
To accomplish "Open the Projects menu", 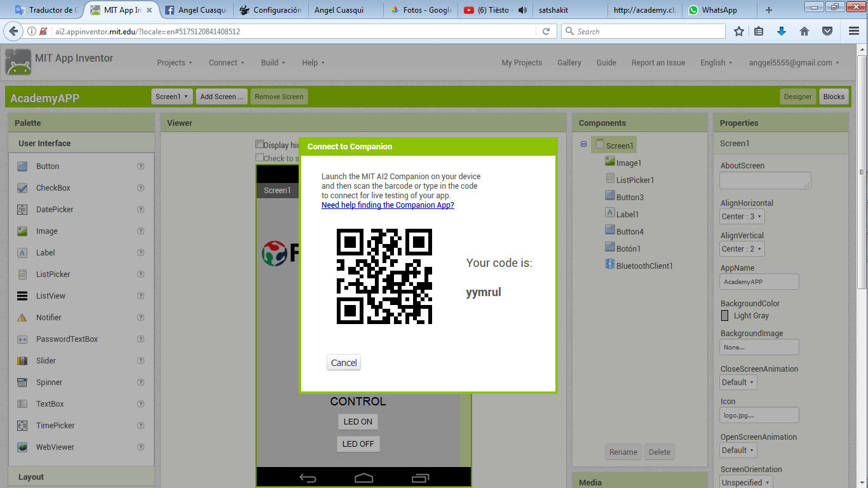I will (175, 63).
